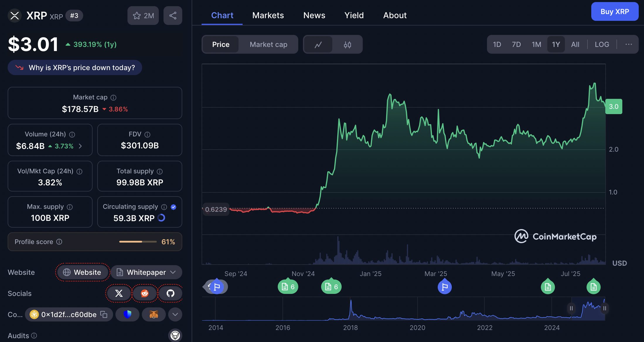Switch the chart to Market cap view
Screen dimensions: 644x342
tap(269, 44)
